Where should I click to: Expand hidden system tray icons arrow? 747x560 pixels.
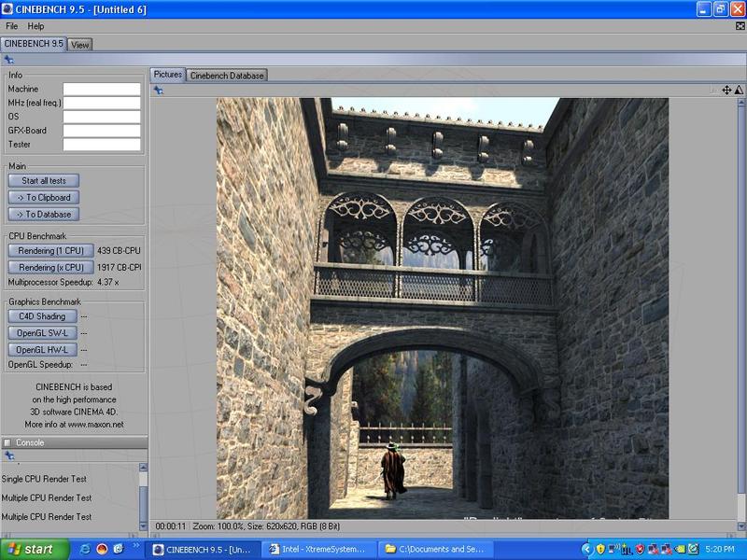(x=586, y=550)
